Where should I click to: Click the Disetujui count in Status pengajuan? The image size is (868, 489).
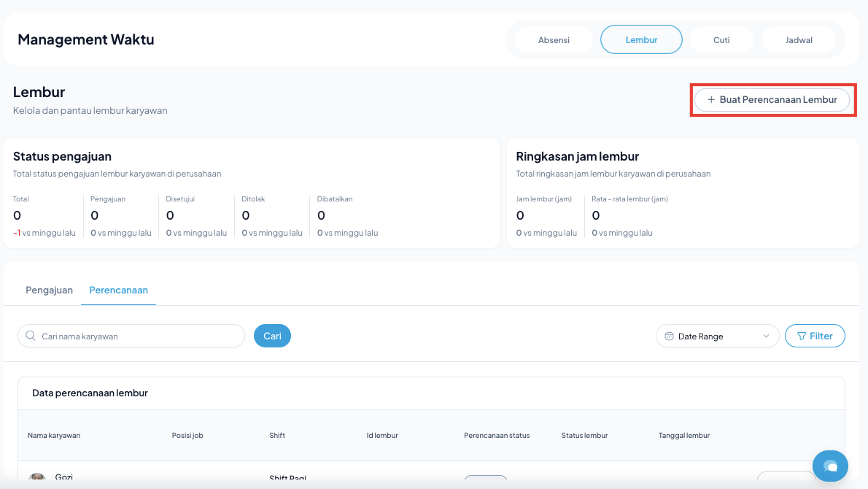(170, 215)
